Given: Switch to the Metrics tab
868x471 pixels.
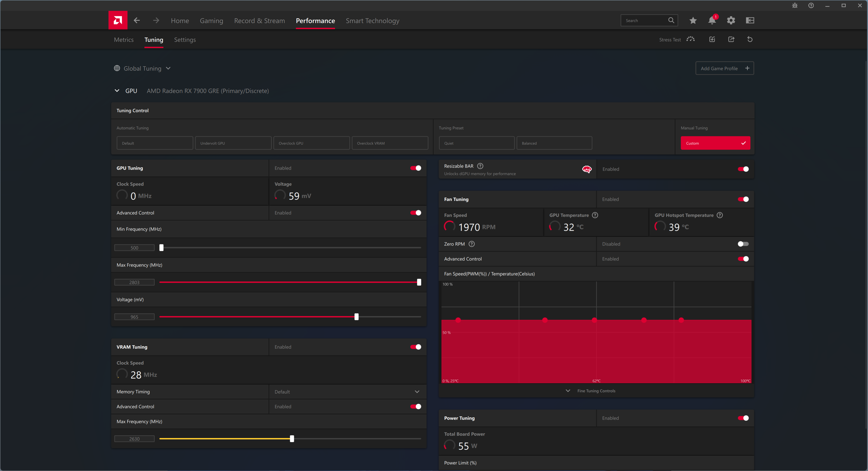Looking at the screenshot, I should 124,40.
